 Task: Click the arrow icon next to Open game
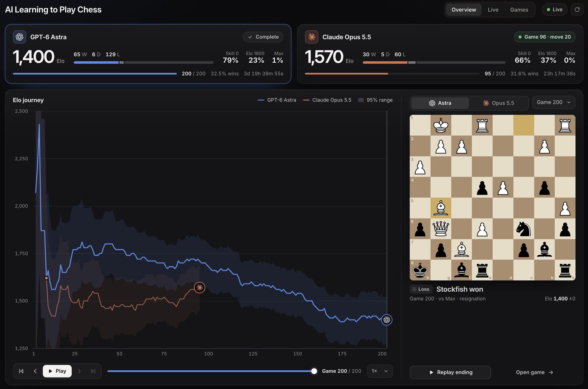551,373
